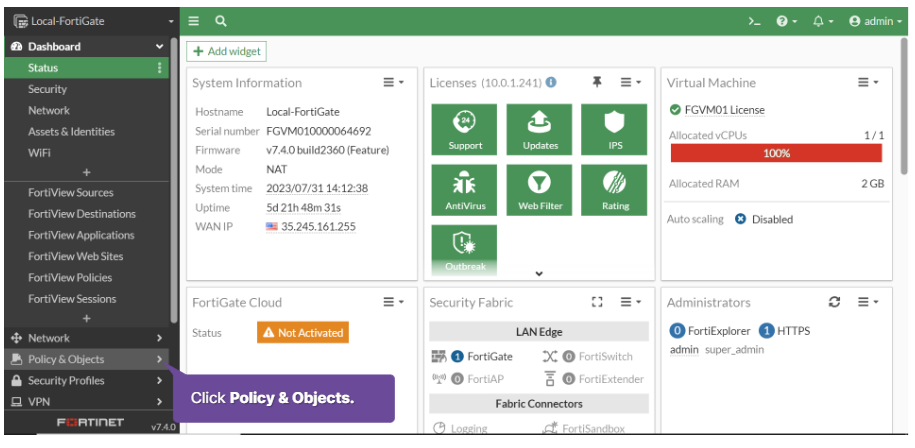The image size is (915, 448).
Task: Open the Security Fabric widget menu
Action: 630,302
